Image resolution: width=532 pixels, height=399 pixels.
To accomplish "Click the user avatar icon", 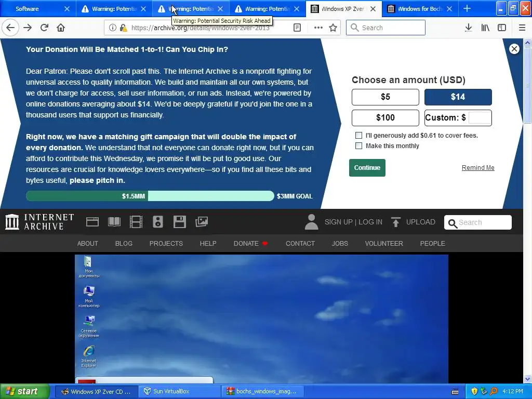I will [x=312, y=222].
